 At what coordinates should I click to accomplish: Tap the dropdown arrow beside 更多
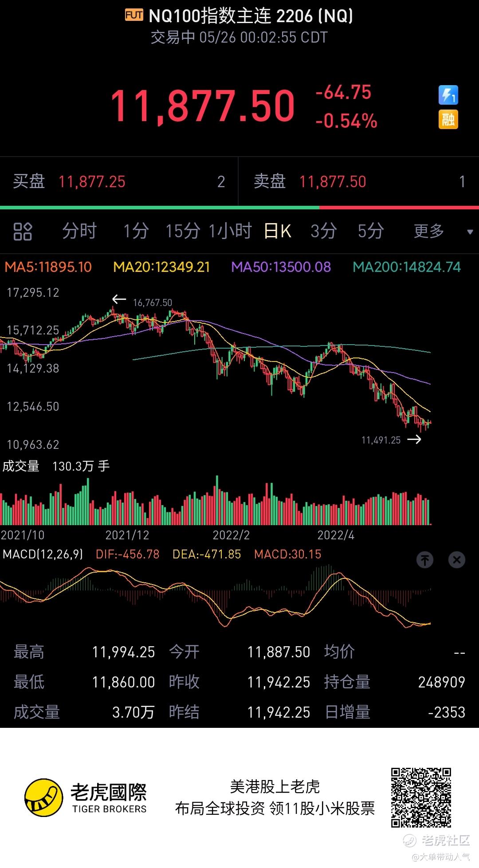(x=470, y=232)
